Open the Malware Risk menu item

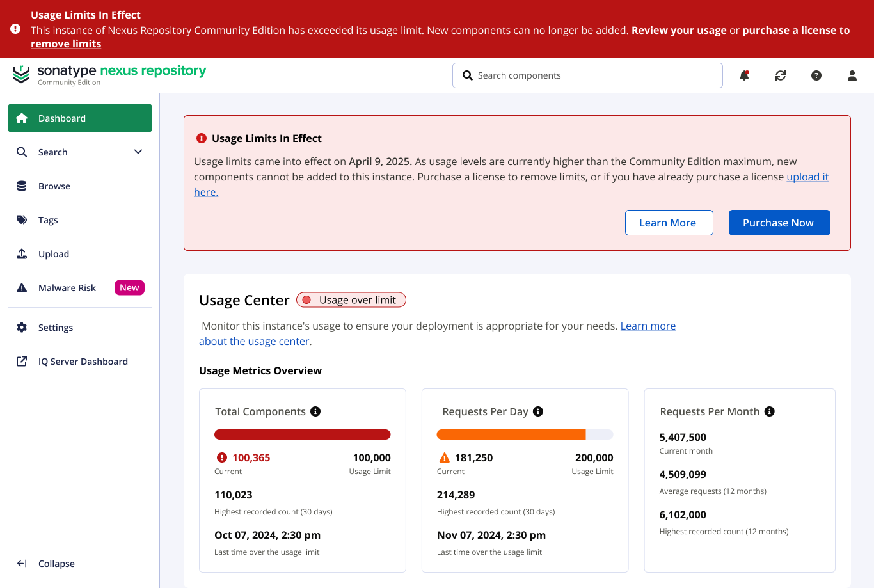[80, 288]
